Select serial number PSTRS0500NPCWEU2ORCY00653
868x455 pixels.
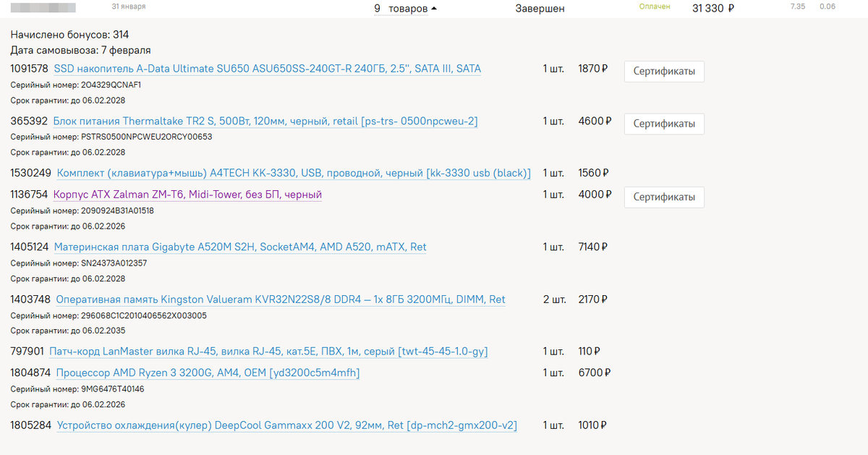point(147,137)
